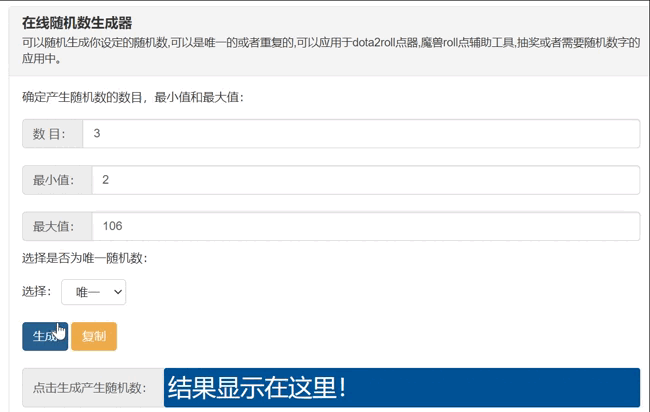Click the 结果显示在这里! result box
This screenshot has height=412, width=650.
click(x=402, y=388)
